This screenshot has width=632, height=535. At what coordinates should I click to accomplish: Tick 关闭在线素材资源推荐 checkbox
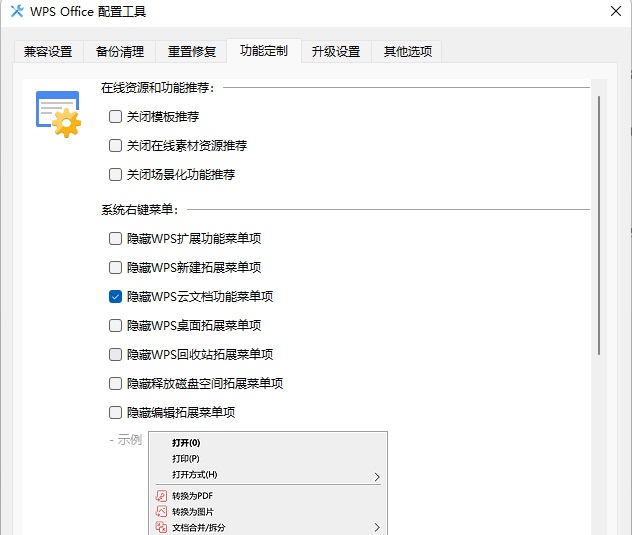pos(115,146)
